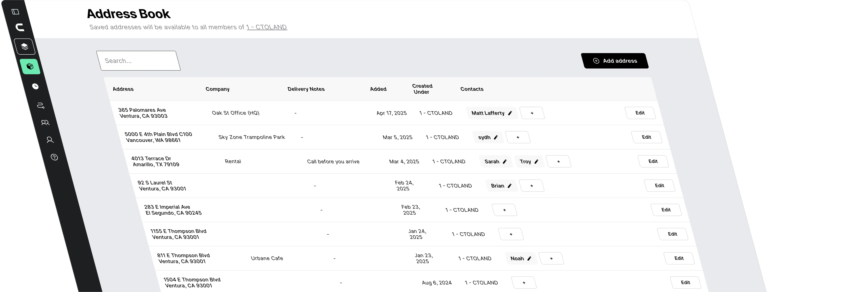Add contact to Sky Zone Trampoline Park row

point(518,137)
